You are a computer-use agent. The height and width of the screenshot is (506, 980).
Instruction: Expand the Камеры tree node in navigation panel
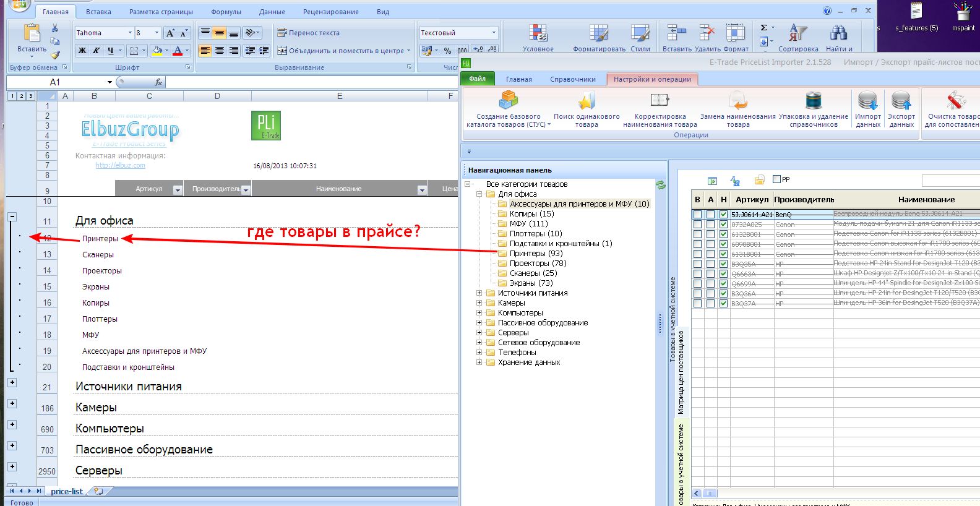point(479,303)
